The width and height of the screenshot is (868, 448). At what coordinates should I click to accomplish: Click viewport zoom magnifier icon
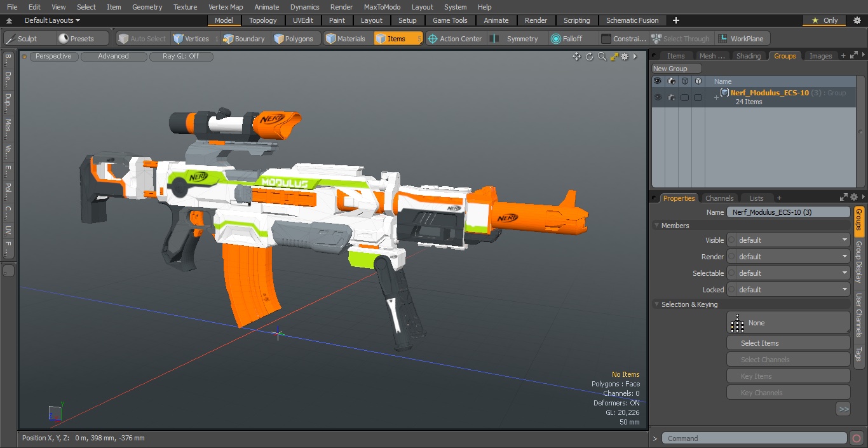(602, 57)
